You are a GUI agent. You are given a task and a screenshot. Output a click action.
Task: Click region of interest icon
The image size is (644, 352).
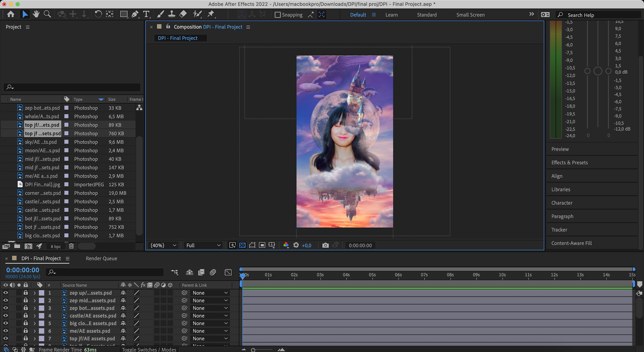pos(262,245)
